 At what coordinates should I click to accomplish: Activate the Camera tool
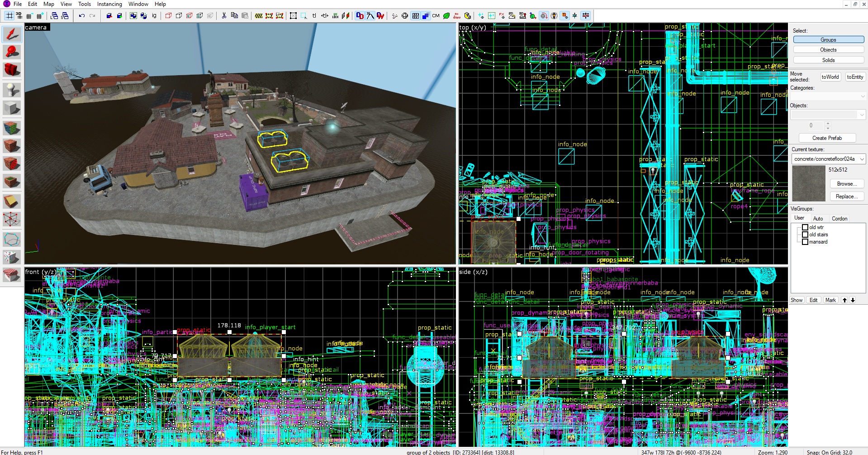[12, 70]
